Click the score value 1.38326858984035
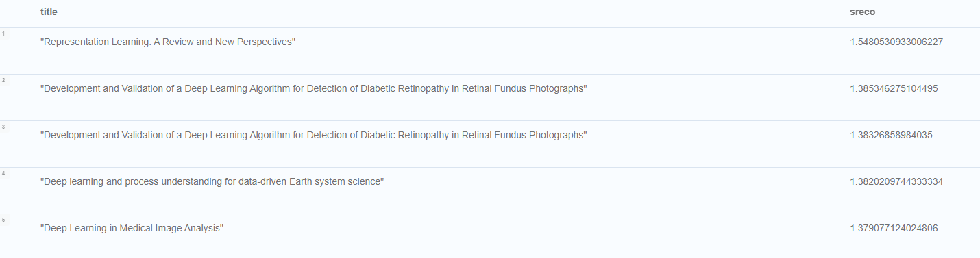The image size is (980, 258). pyautogui.click(x=891, y=136)
